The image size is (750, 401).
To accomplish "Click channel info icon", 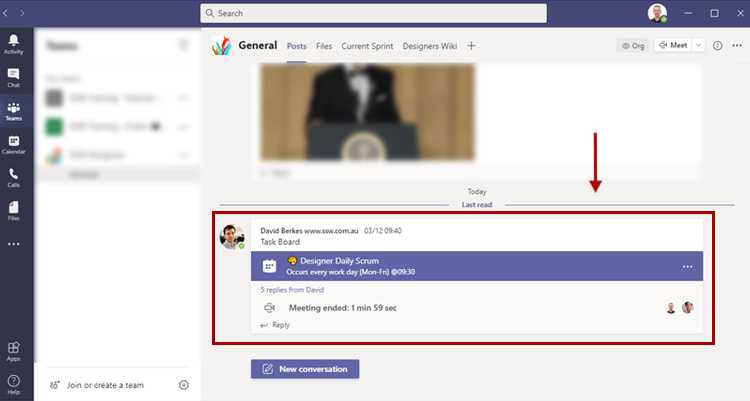I will pyautogui.click(x=717, y=45).
